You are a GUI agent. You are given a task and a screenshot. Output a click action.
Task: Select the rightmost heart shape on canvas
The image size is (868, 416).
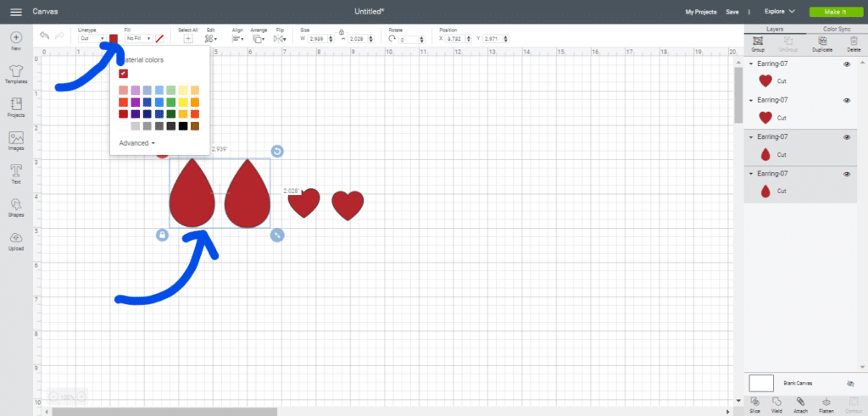[348, 205]
